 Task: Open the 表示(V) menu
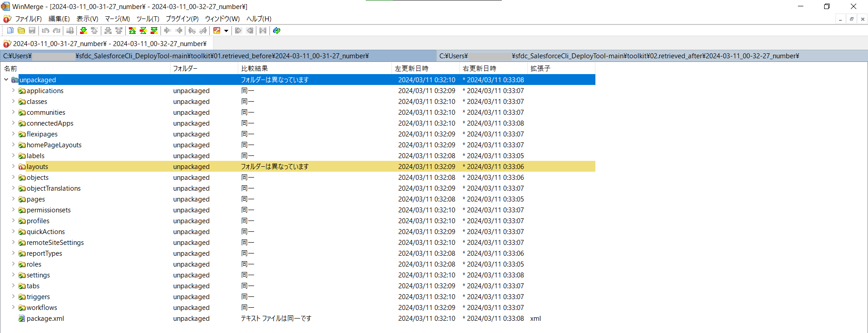(x=87, y=19)
